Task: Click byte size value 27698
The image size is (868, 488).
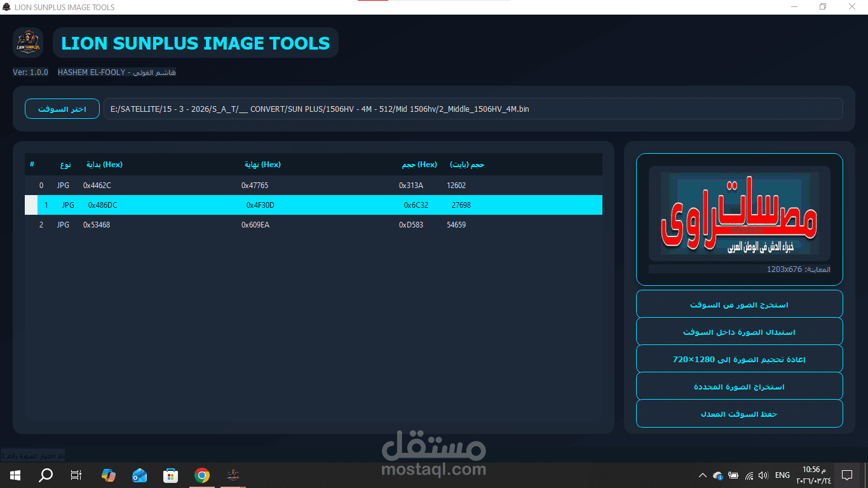Action: (x=461, y=205)
